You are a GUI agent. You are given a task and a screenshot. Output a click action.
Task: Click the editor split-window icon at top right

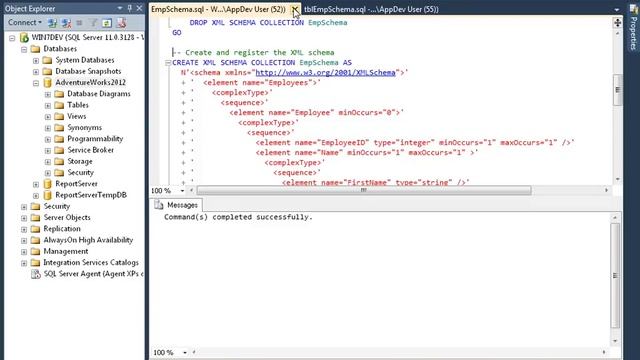pyautogui.click(x=617, y=23)
